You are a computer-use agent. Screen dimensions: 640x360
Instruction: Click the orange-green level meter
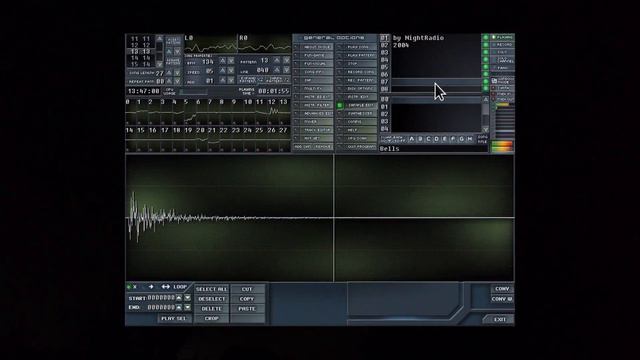(x=502, y=147)
